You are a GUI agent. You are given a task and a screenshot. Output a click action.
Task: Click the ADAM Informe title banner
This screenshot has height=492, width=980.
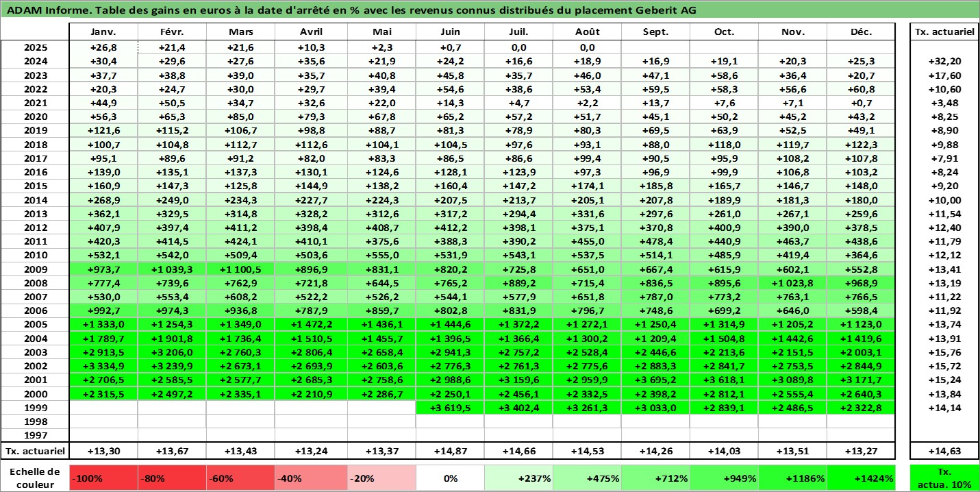pos(490,10)
